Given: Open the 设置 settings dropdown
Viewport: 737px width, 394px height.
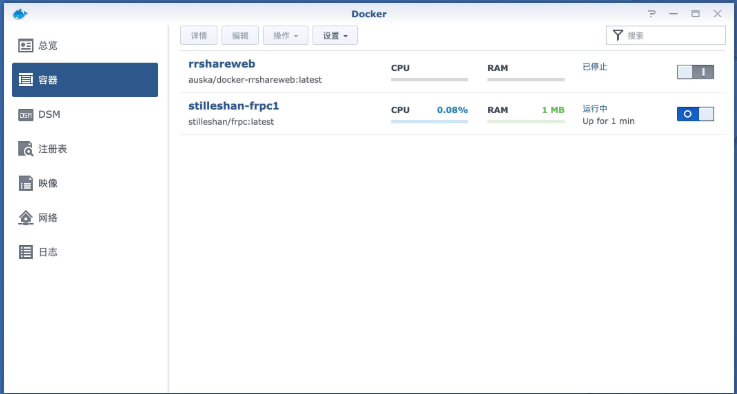Looking at the screenshot, I should (335, 35).
